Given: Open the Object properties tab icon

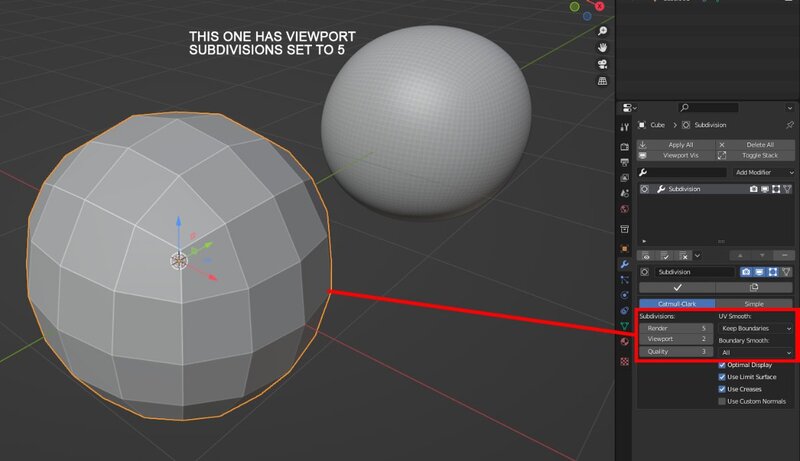Looking at the screenshot, I should coord(624,249).
